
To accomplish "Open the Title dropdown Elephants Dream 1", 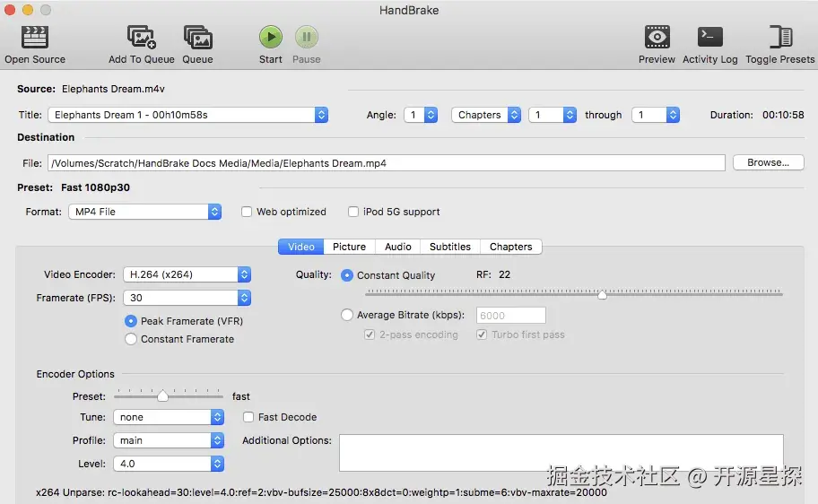I will click(187, 115).
